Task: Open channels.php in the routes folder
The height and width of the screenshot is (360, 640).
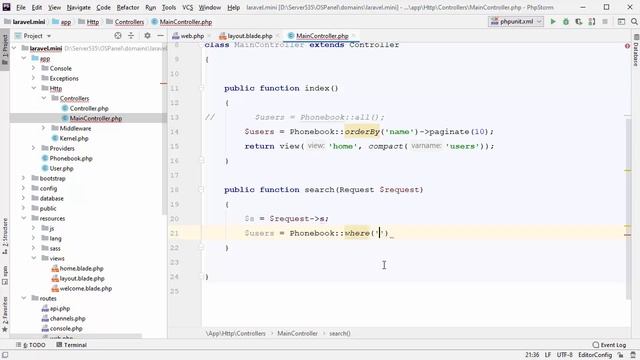Action: (67, 318)
